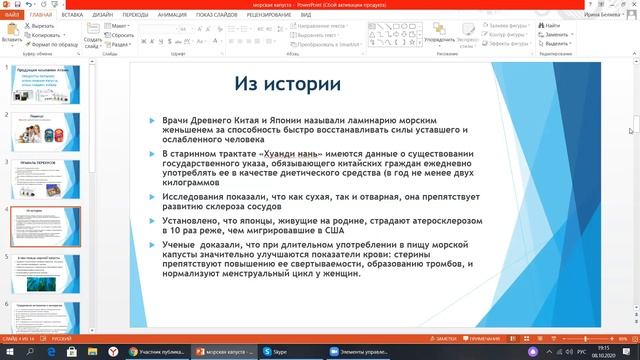Open Направление текста dropdown

pyautogui.click(x=320, y=26)
